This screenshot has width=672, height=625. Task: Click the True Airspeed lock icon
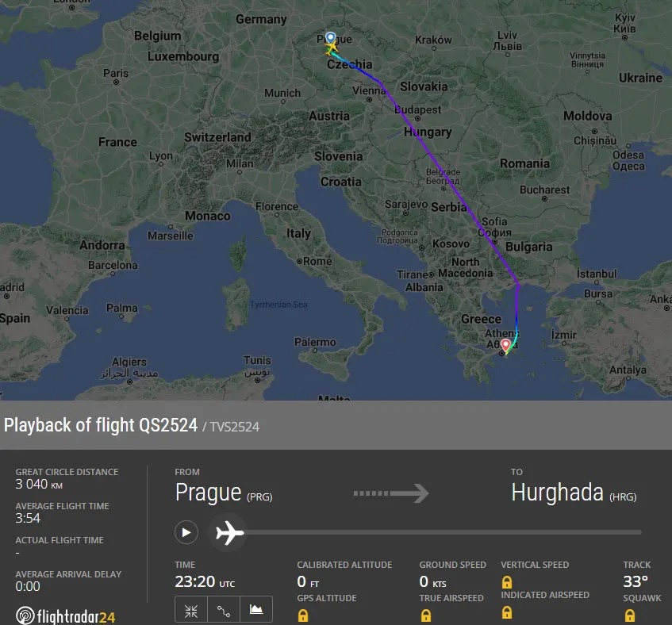(x=425, y=615)
